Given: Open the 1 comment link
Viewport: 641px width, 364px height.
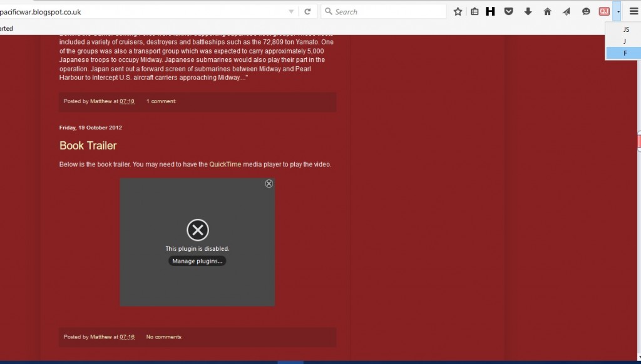Looking at the screenshot, I should [x=161, y=101].
